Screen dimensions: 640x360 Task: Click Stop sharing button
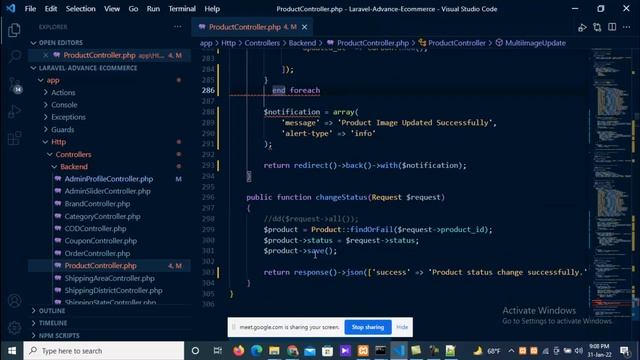(368, 327)
